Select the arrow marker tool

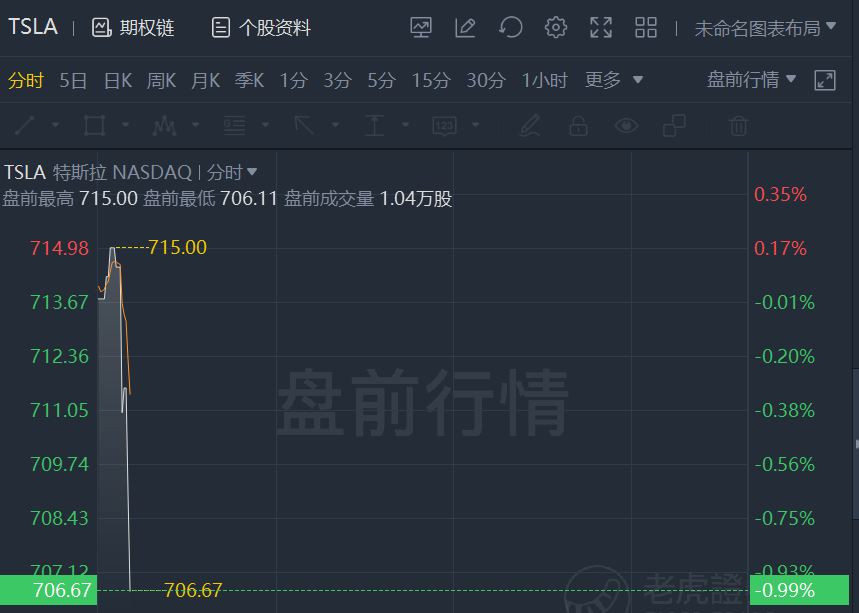coord(304,125)
